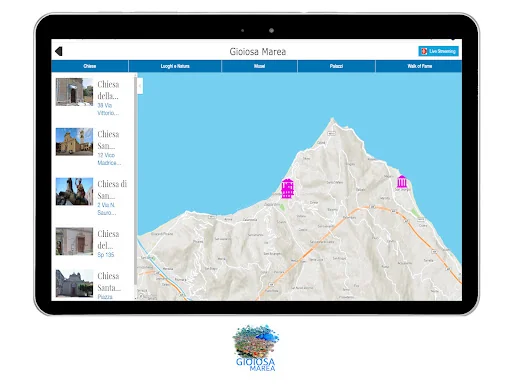Viewport: 512px width, 384px height.
Task: Open the Live Streaming button
Action: 438,51
